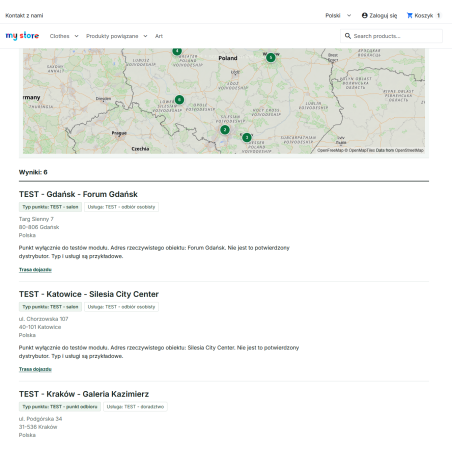Image resolution: width=452 pixels, height=452 pixels.
Task: Click the shopping cart icon beside Koszyk
Action: point(410,15)
